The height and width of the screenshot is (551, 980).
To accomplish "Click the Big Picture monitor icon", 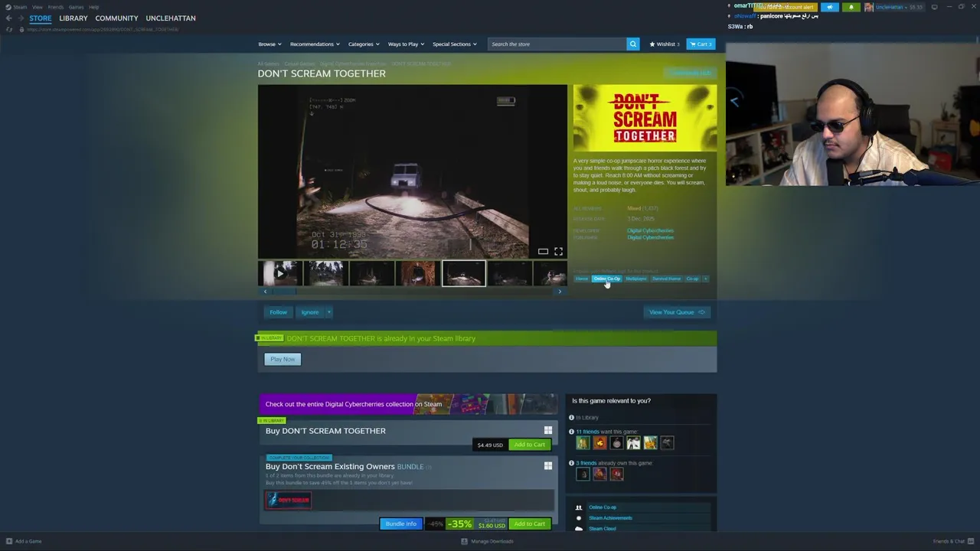I will click(x=934, y=7).
